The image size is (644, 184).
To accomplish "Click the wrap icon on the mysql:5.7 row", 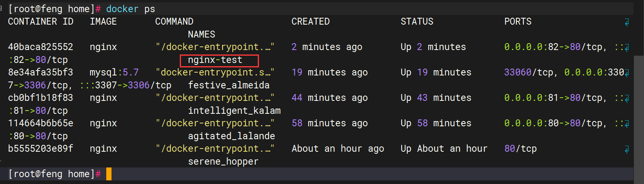I will pyautogui.click(x=627, y=73).
